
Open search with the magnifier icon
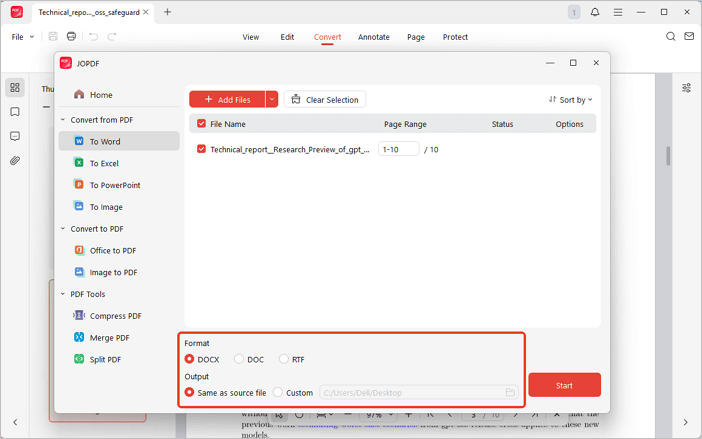670,36
